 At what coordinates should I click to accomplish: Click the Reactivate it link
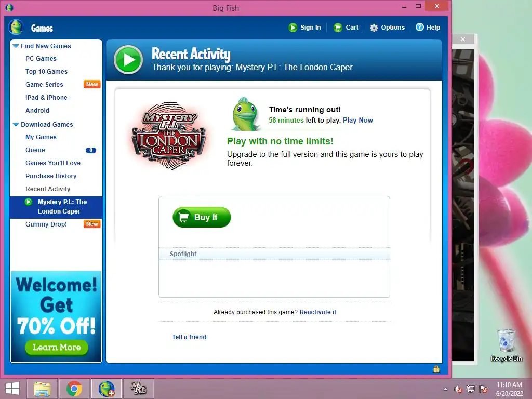coord(318,312)
